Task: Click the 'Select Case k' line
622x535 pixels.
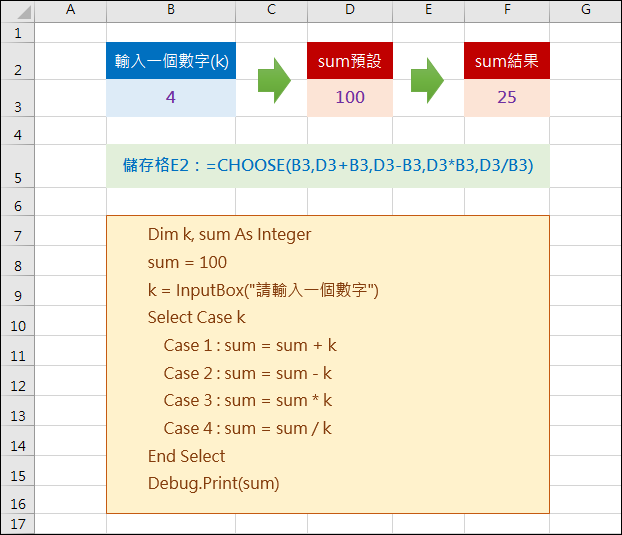Action: pos(196,317)
